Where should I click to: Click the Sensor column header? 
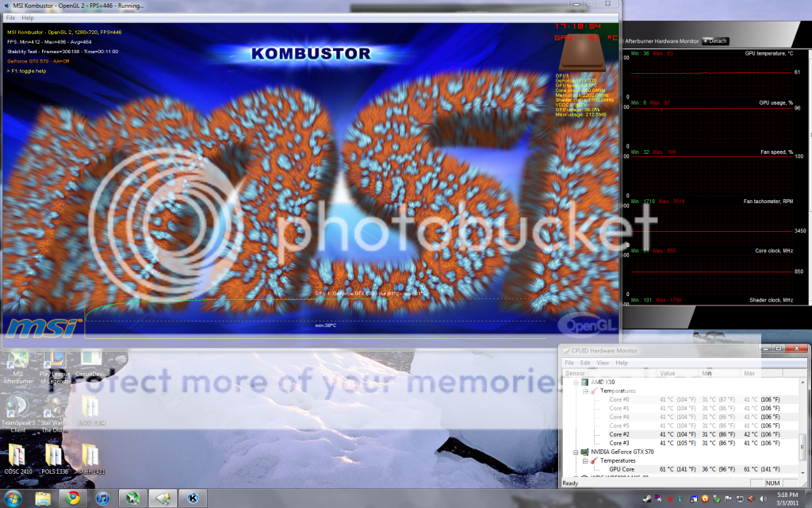(609, 373)
